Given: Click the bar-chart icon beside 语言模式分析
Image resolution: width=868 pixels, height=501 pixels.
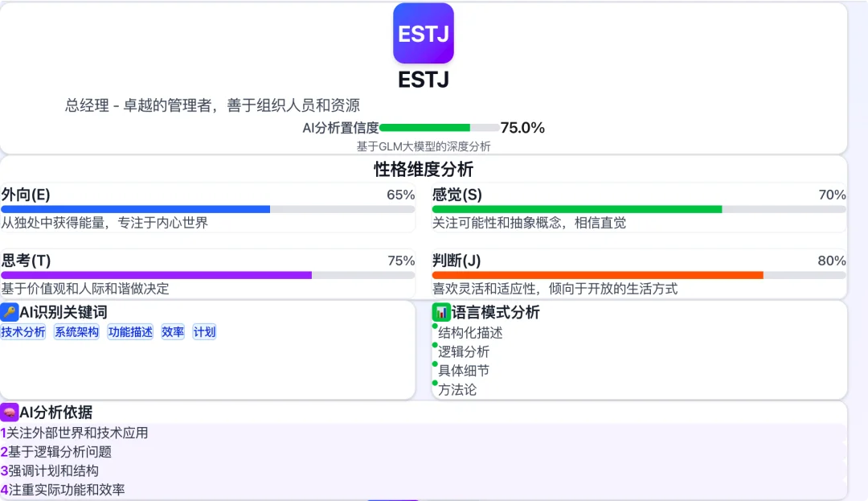Looking at the screenshot, I should (x=441, y=311).
